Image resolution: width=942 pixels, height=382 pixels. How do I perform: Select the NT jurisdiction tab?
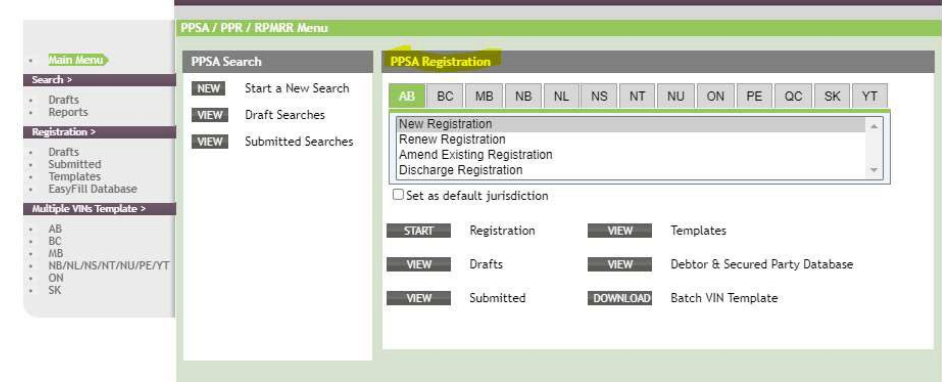[637, 96]
